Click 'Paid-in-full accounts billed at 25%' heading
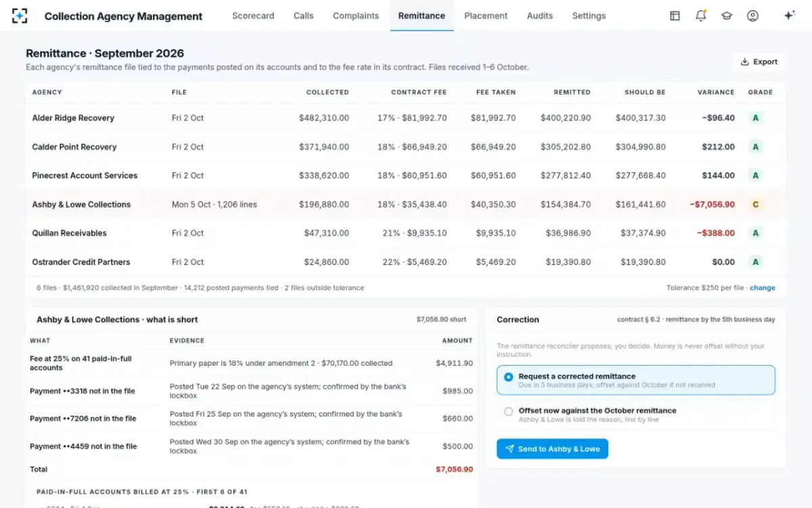Viewport: 812px width, 508px height. (x=141, y=492)
